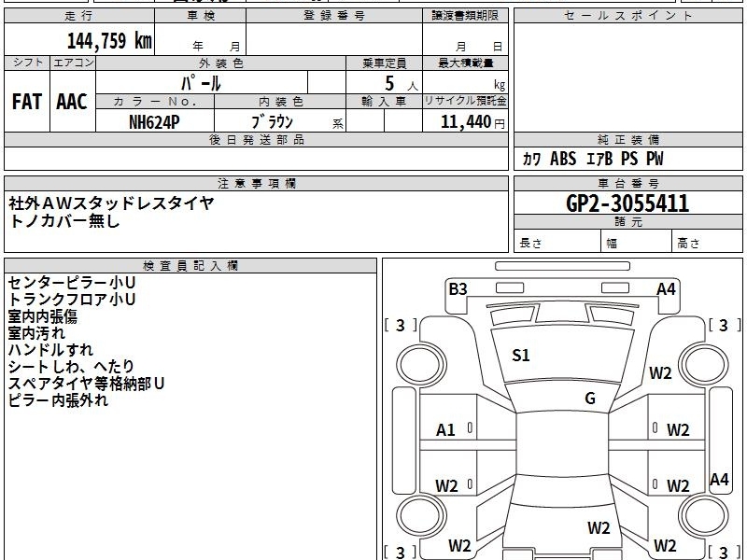Screen dimensions: 747x560
Task: Click the 外装色 header
Action: coord(221,63)
